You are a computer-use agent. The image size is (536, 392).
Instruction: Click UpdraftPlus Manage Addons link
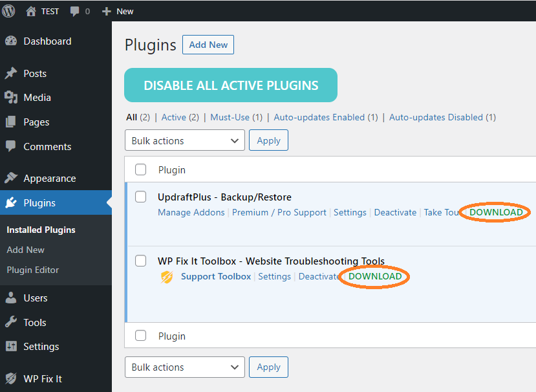pos(191,212)
